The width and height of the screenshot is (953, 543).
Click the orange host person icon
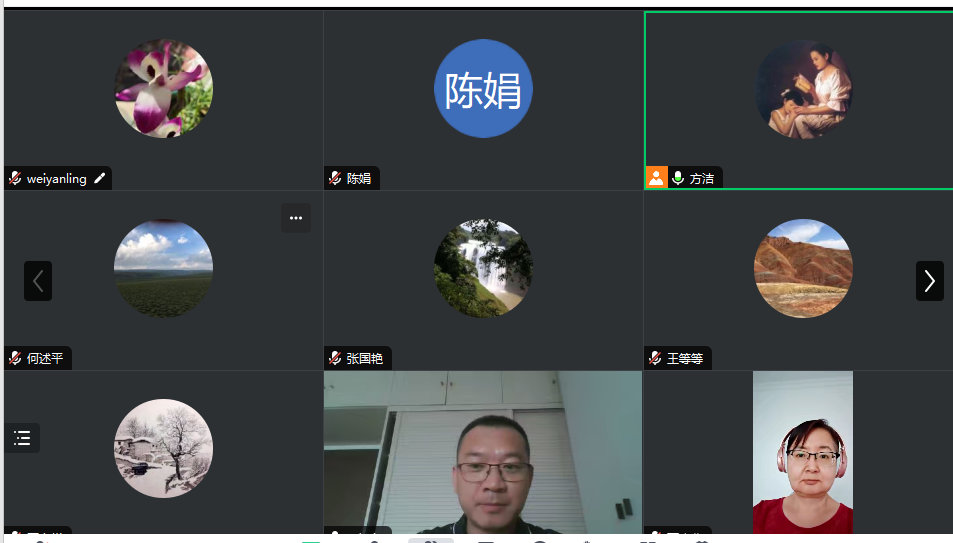click(x=656, y=178)
